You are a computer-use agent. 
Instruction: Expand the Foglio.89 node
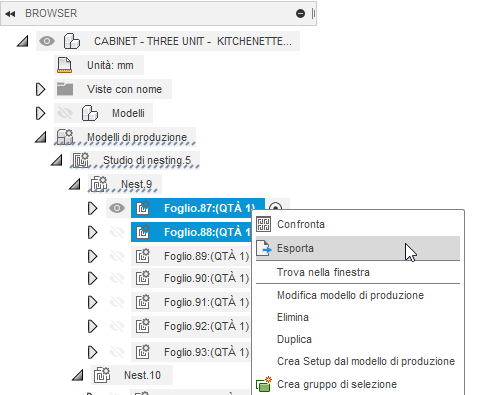coord(92,256)
